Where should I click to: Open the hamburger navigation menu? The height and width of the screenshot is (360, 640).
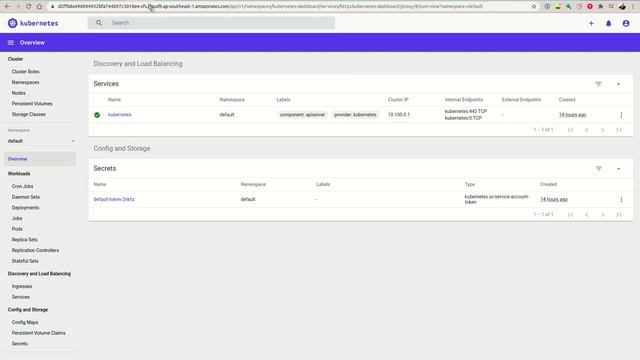11,42
